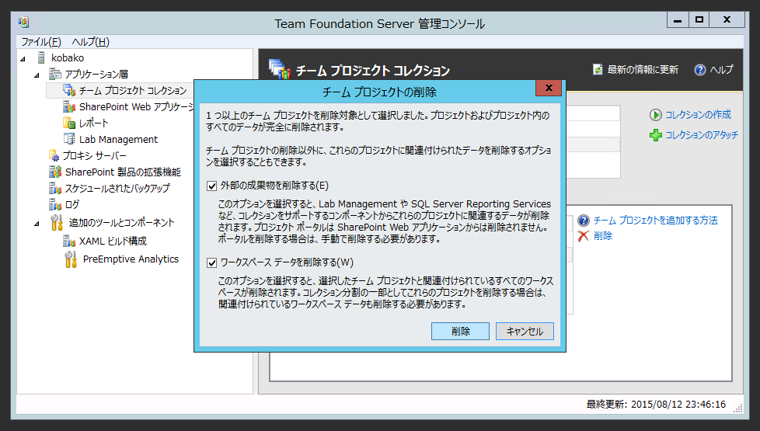This screenshot has height=431, width=760.
Task: Select the kobako tree item
Action: (67, 58)
